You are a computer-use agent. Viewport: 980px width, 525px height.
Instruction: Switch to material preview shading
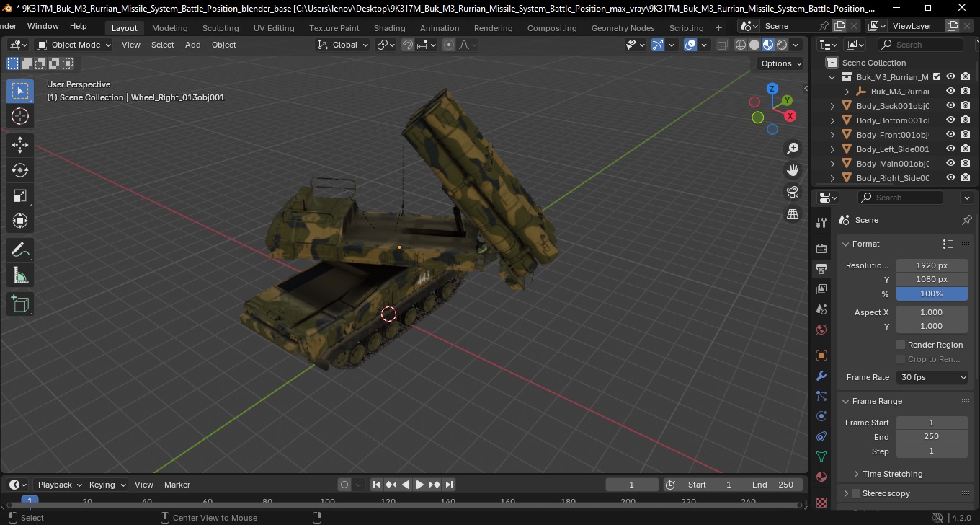pyautogui.click(x=768, y=45)
